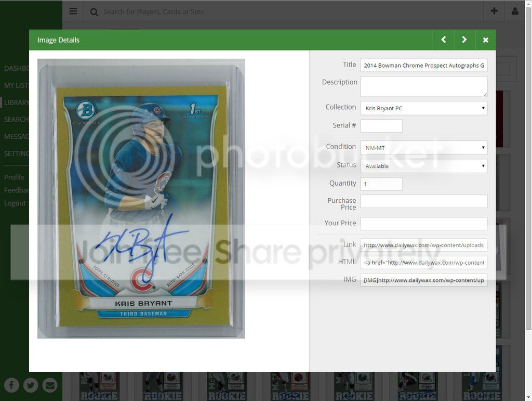Open Library in the sidebar
Screen dimensions: 532x401
coord(16,102)
